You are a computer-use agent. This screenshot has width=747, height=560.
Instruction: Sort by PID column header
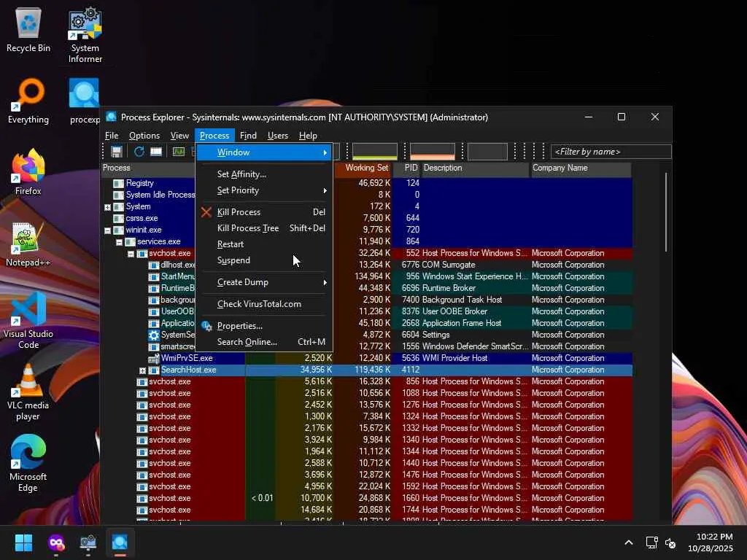click(x=407, y=168)
